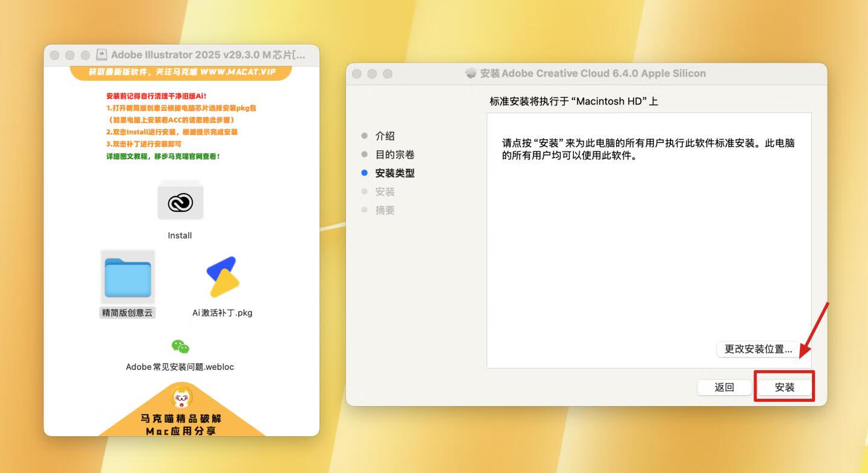Viewport: 868px width, 473px height.
Task: Click green line 详细图文教程 instruction text
Action: pyautogui.click(x=163, y=156)
